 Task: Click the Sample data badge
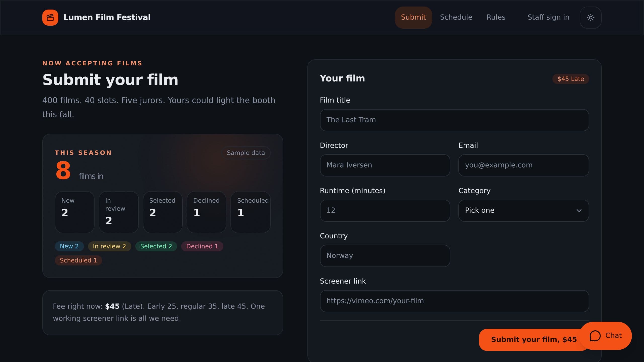pos(246,153)
